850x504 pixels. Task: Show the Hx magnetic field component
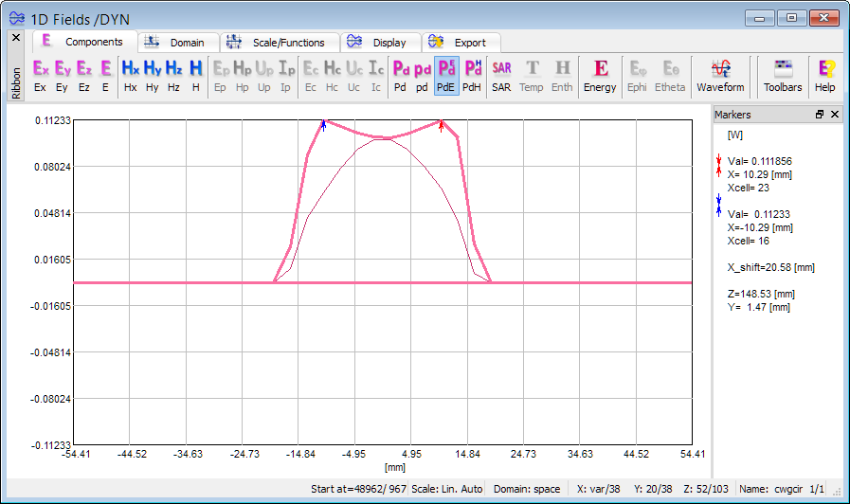[x=131, y=74]
